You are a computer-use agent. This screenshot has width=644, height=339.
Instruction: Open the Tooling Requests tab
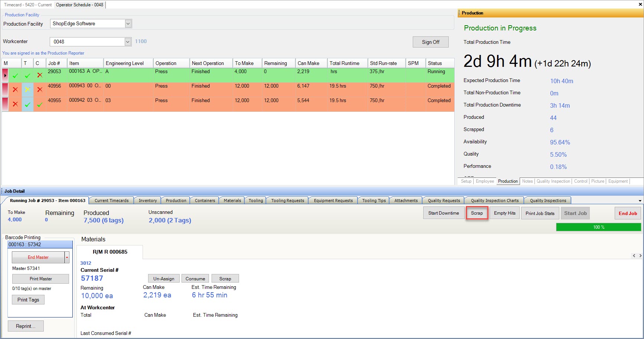[288, 201]
